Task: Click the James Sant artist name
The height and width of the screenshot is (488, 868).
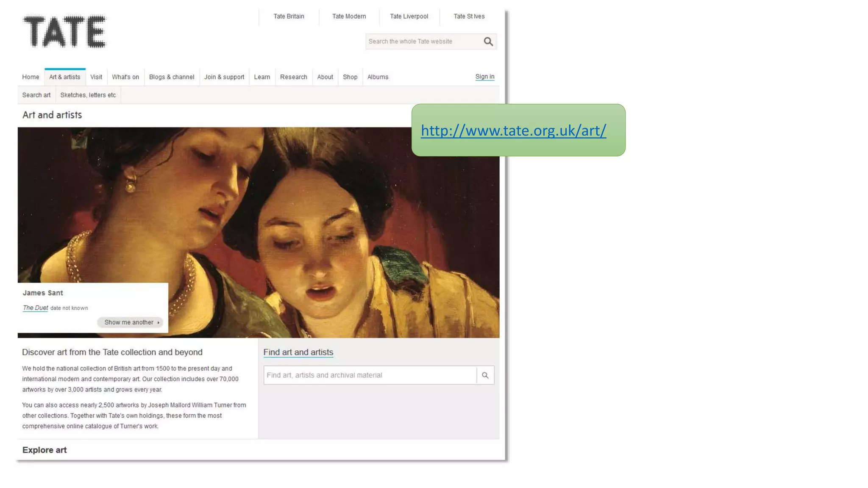Action: point(43,293)
